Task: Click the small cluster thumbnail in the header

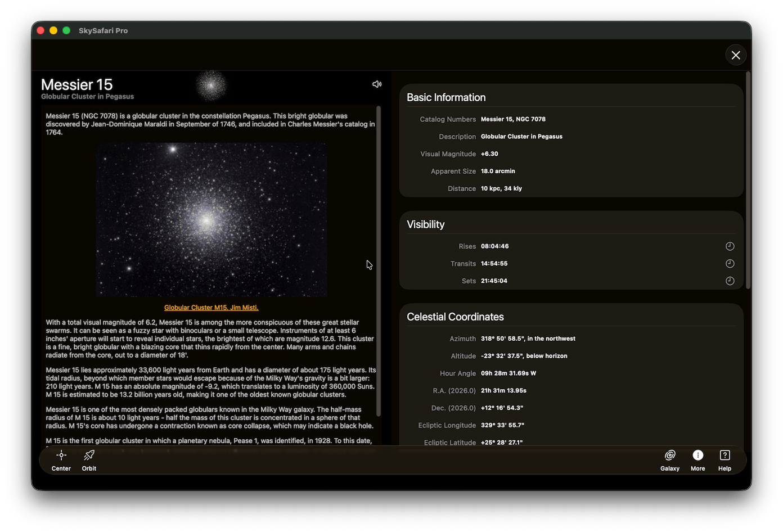Action: click(x=211, y=85)
